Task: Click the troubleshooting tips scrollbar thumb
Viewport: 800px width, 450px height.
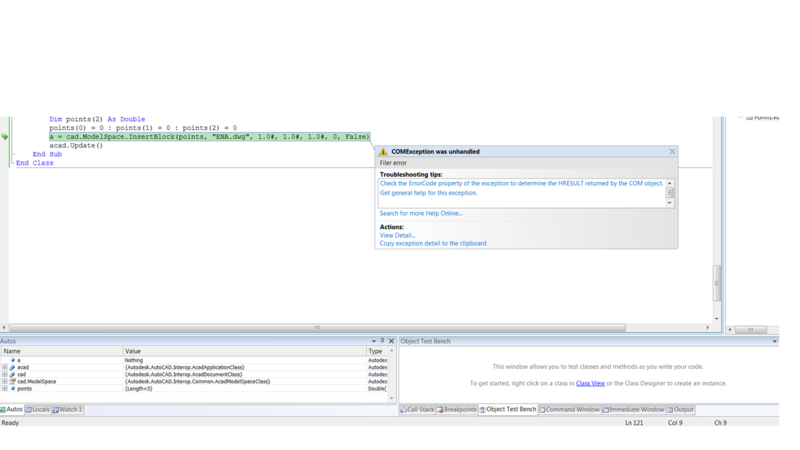Action: click(x=670, y=192)
